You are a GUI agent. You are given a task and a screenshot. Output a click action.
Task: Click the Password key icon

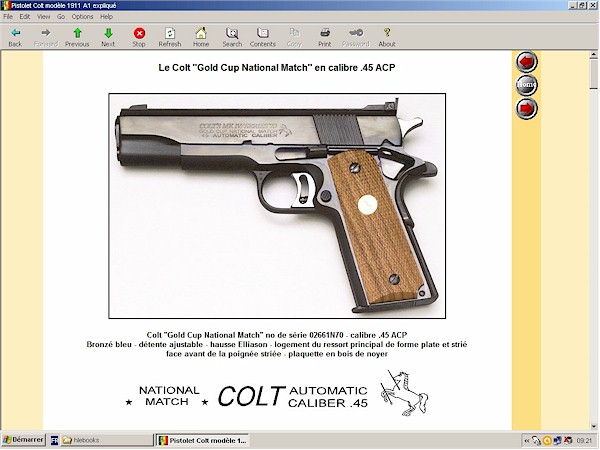tap(356, 38)
